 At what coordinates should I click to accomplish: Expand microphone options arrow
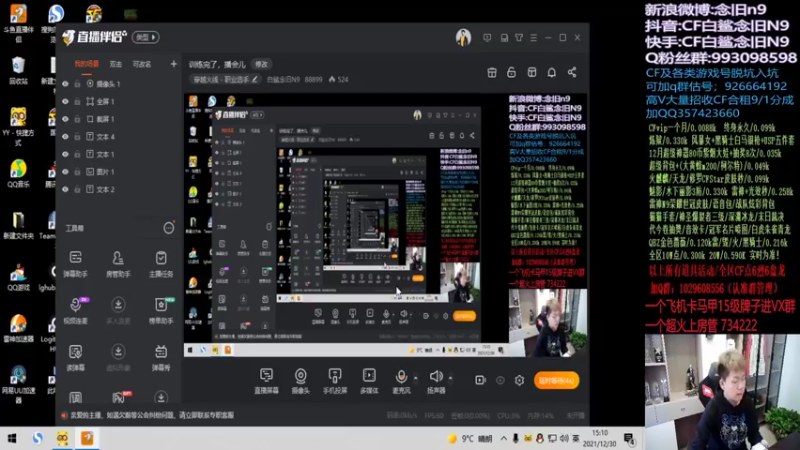point(415,378)
